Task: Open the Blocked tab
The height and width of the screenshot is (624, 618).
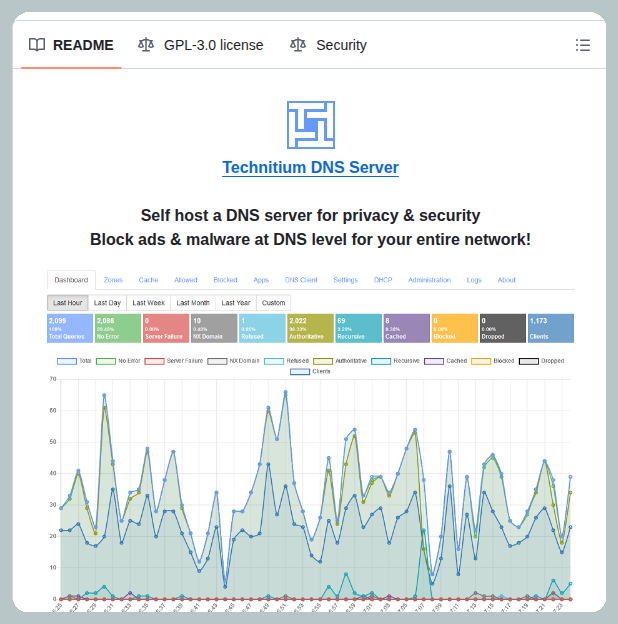Action: tap(225, 280)
